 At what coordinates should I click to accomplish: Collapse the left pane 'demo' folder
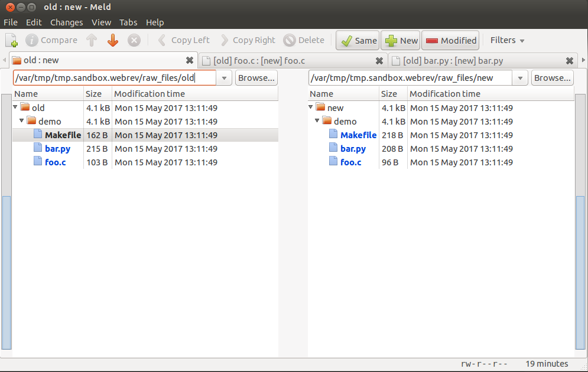click(22, 120)
